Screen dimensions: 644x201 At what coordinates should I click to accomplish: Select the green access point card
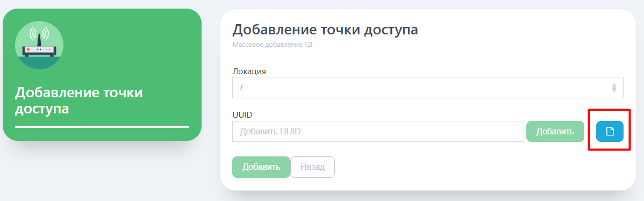point(102,75)
